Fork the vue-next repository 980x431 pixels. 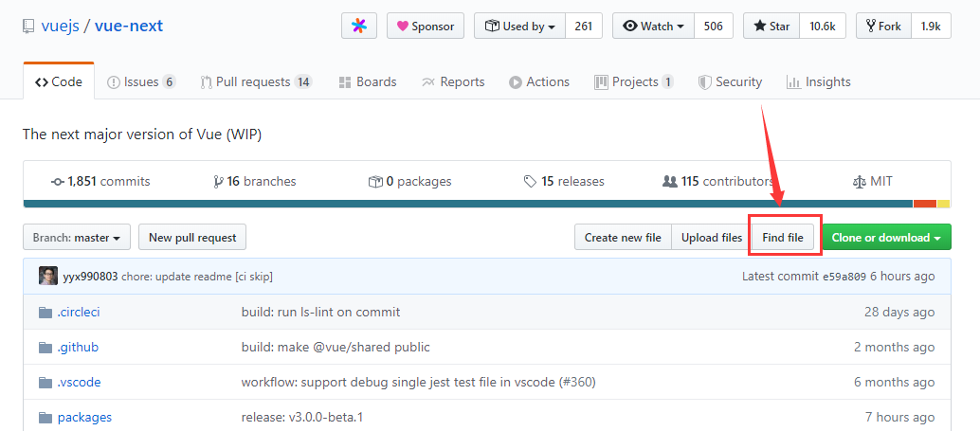883,27
